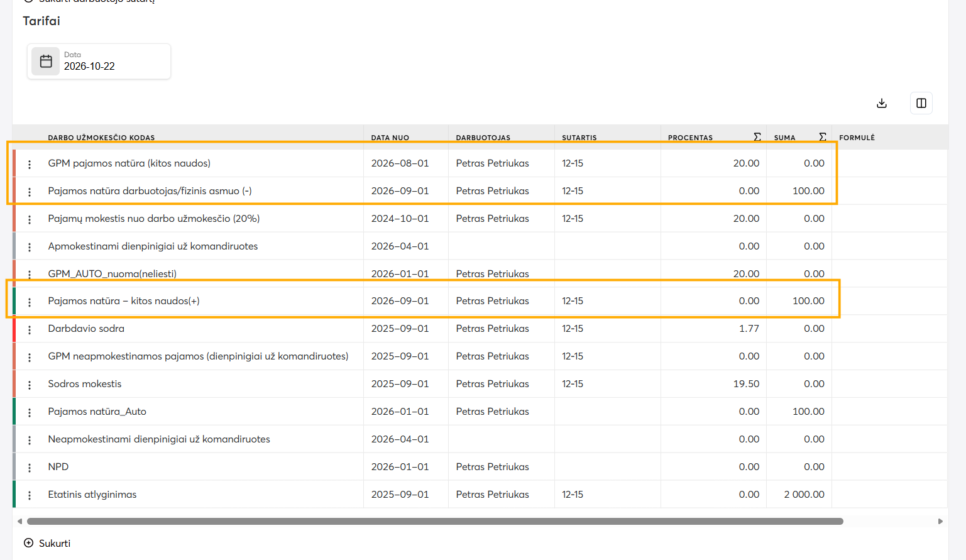966x560 pixels.
Task: Select the Etatinis atlyginimas code cell
Action: click(x=92, y=494)
